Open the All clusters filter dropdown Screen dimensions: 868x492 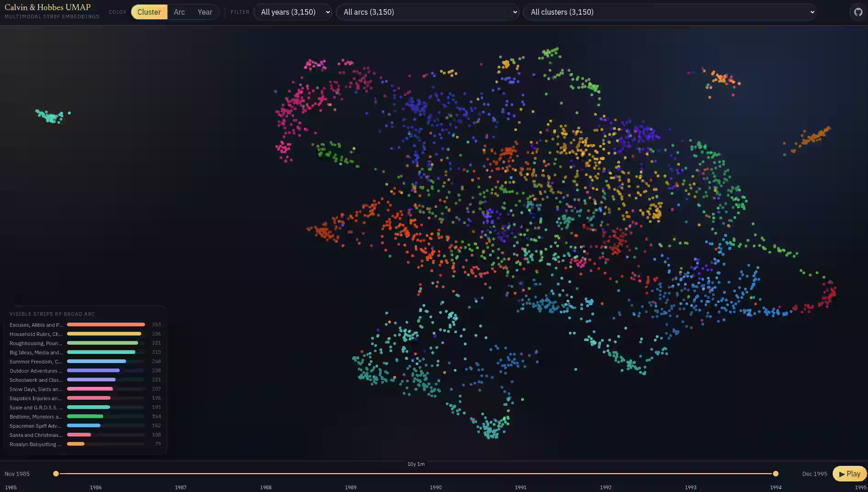[670, 12]
